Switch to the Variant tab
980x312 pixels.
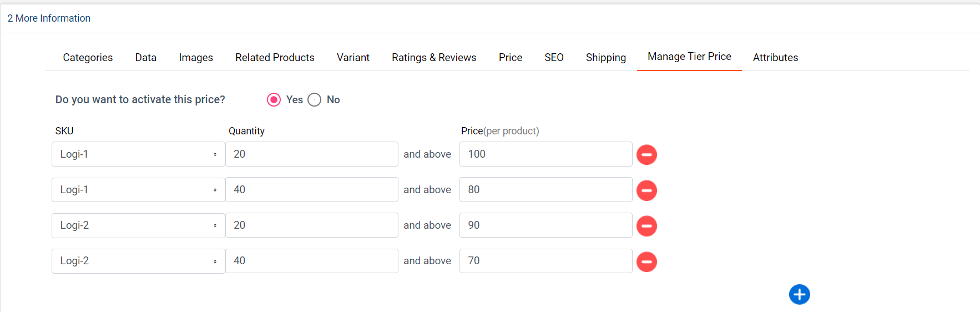click(353, 57)
